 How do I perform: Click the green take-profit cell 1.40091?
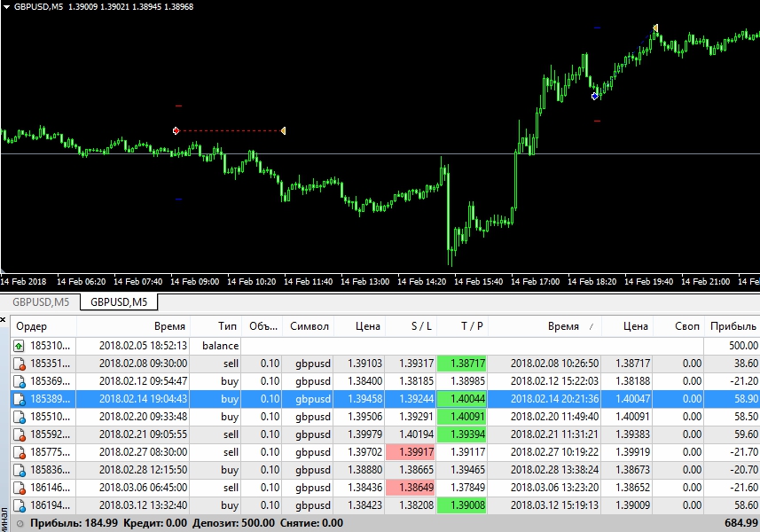click(x=462, y=417)
